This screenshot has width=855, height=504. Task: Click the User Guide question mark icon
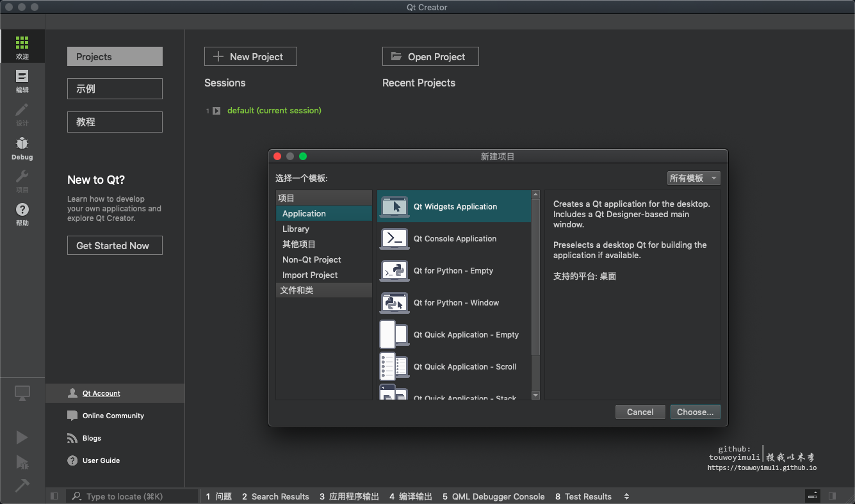tap(72, 460)
